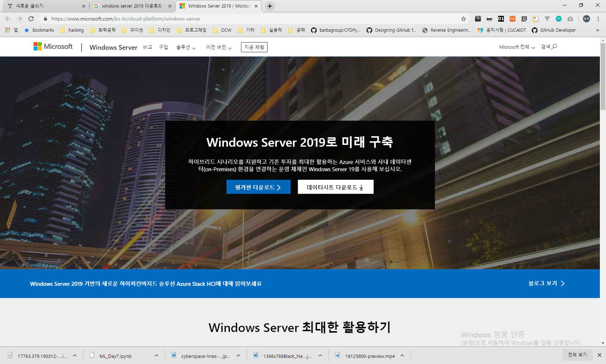Open a new browser tab with plus button

270,6
